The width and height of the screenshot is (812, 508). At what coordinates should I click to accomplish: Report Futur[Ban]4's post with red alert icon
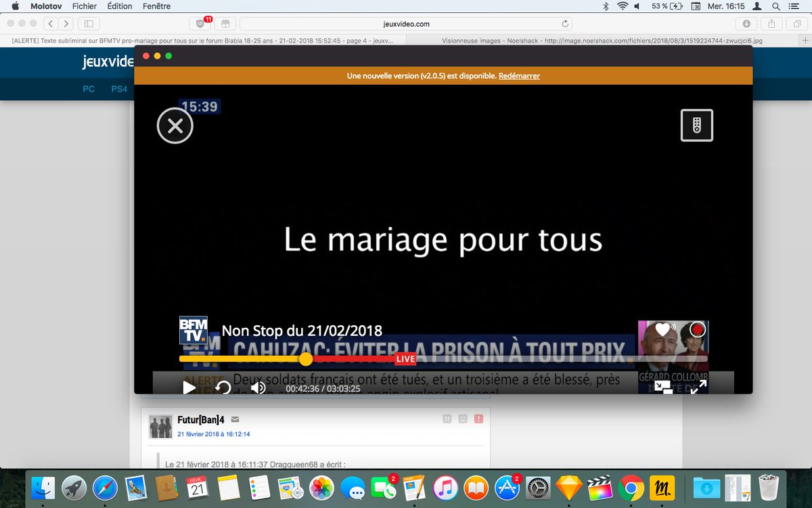(479, 419)
